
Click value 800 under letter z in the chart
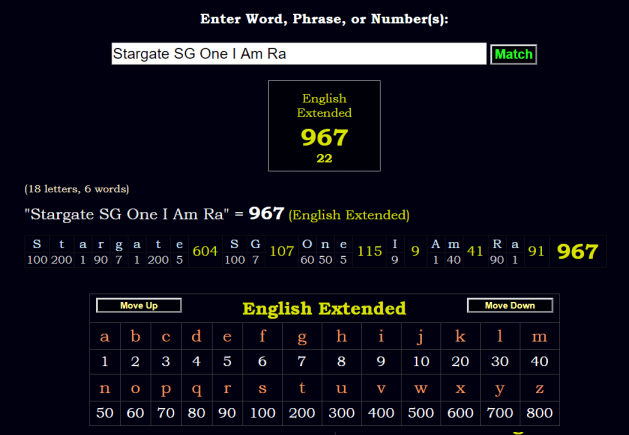540,413
